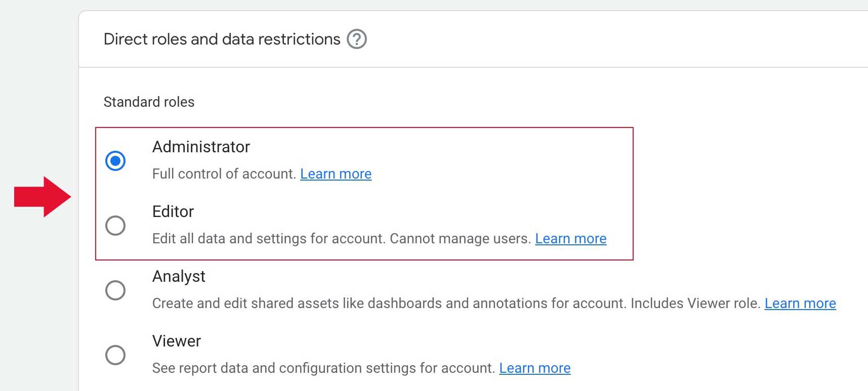Click the Direct roles and data restrictions title
Viewport: 868px width, 391px height.
[222, 39]
